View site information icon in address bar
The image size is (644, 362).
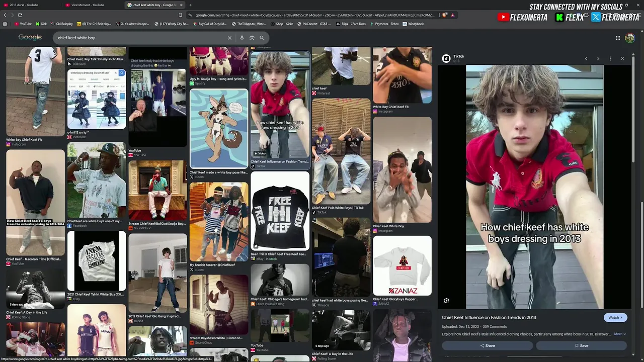pyautogui.click(x=191, y=15)
